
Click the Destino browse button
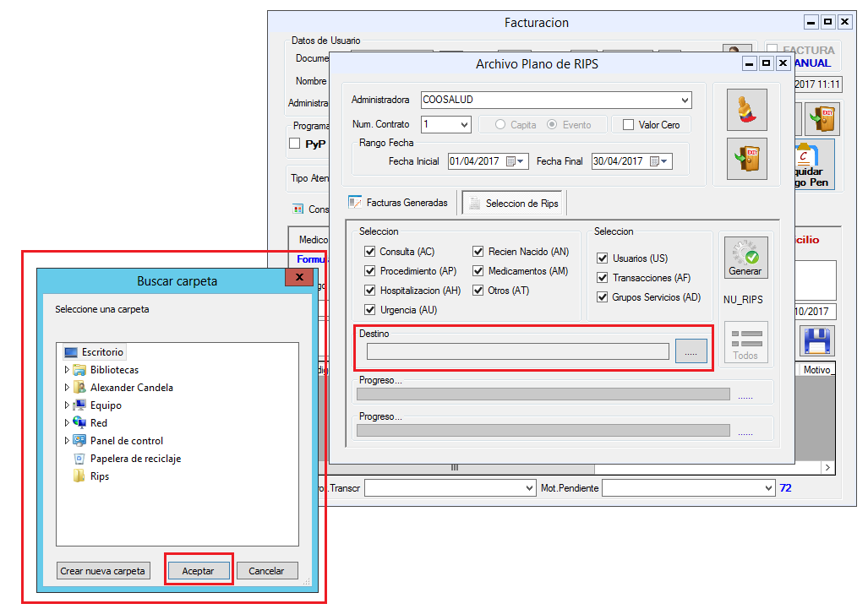click(x=691, y=352)
